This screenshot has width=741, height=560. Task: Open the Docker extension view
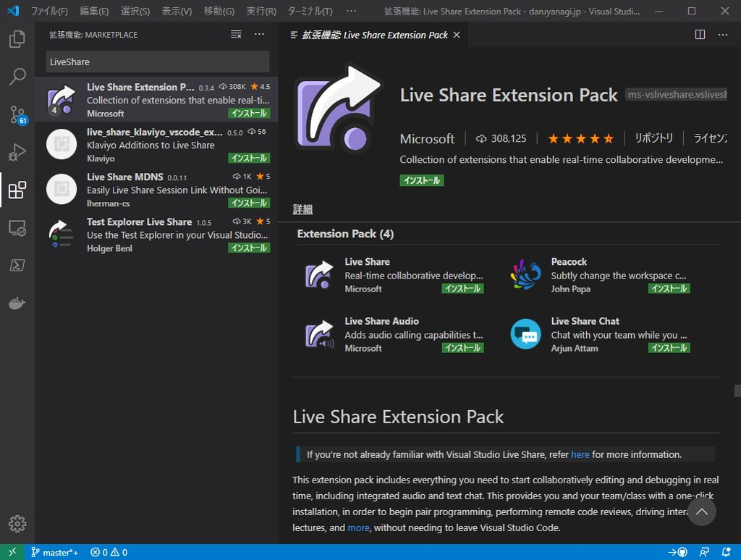[17, 302]
